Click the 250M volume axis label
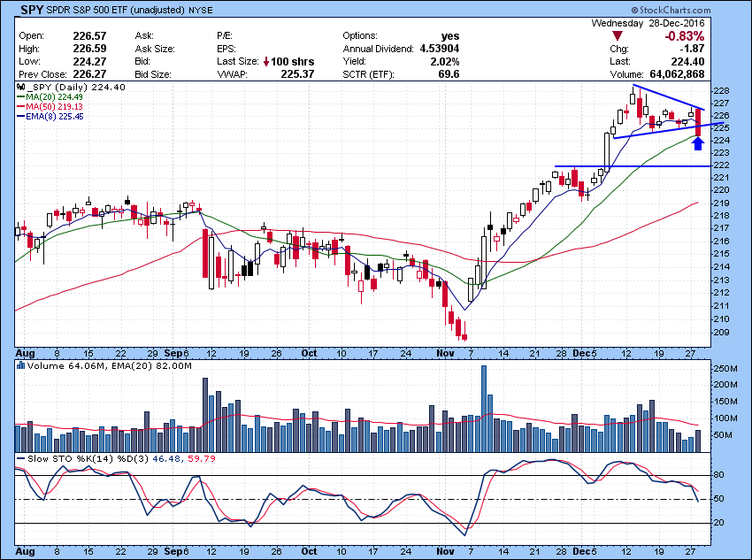The height and width of the screenshot is (560, 752). pos(725,369)
